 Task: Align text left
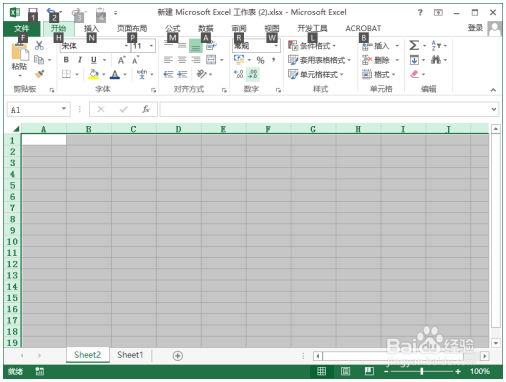pos(168,60)
